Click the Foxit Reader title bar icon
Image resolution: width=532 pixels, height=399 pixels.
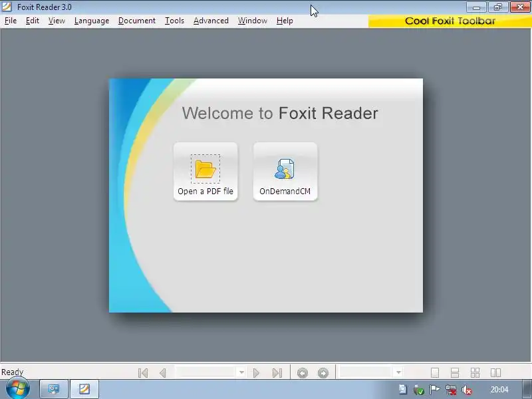coord(7,7)
